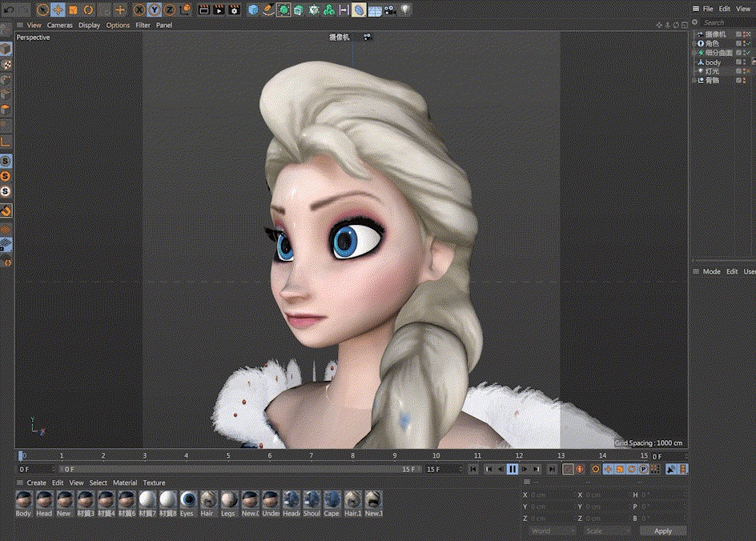Image resolution: width=756 pixels, height=541 pixels.
Task: Click the preview range bar 0 F–15 F
Action: 239,469
